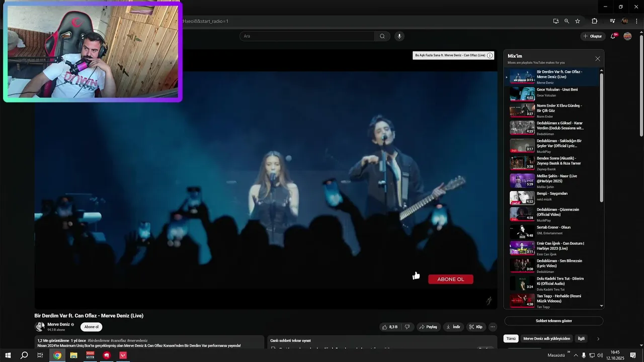Image resolution: width=644 pixels, height=362 pixels.
Task: Open Task View on taskbar
Action: [40, 355]
